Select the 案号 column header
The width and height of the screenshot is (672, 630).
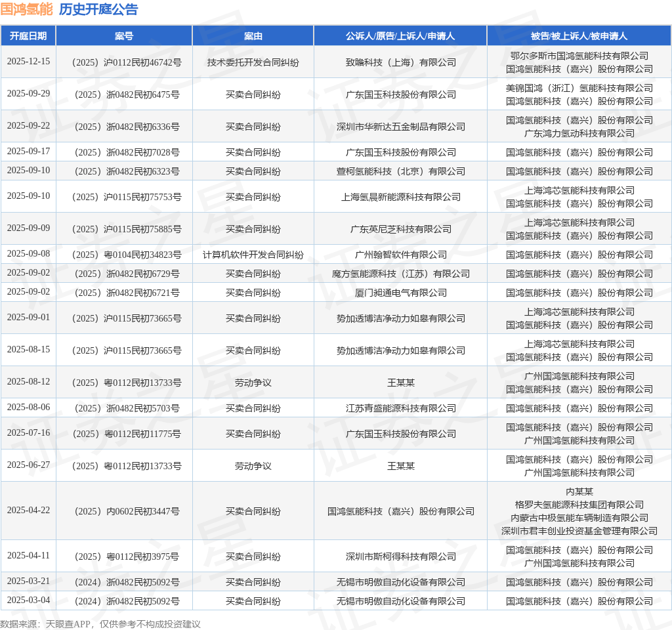coord(124,36)
